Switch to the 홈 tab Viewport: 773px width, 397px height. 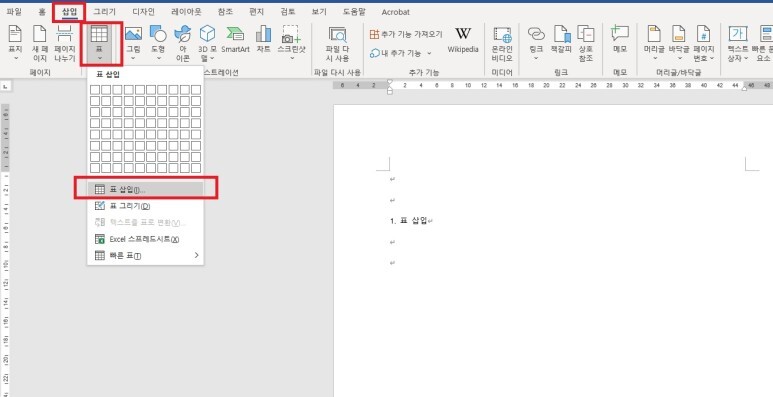tap(42, 12)
